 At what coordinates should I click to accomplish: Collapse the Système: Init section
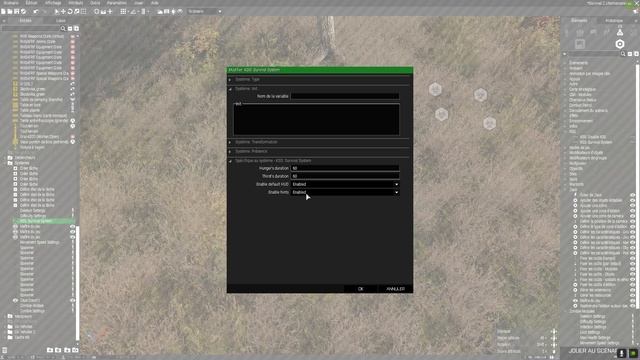(x=230, y=89)
